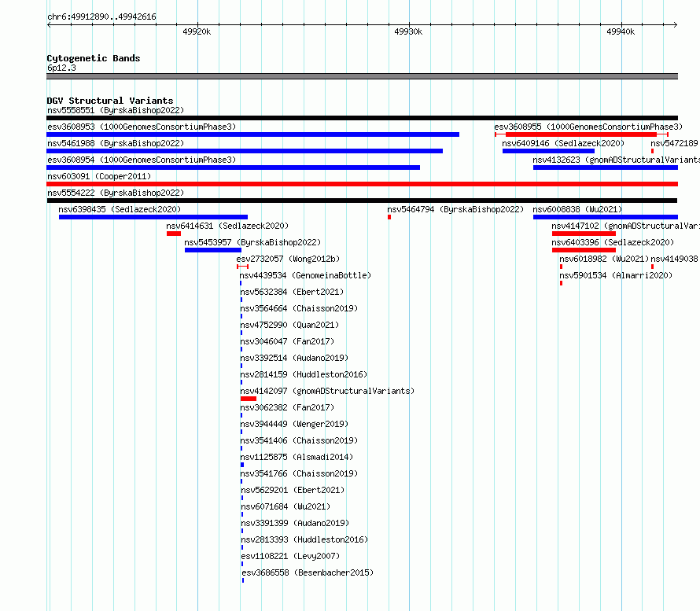The image size is (700, 611).
Task: Click nsv5554222 (ByrskaBishop2022) label
Action: 116,193
